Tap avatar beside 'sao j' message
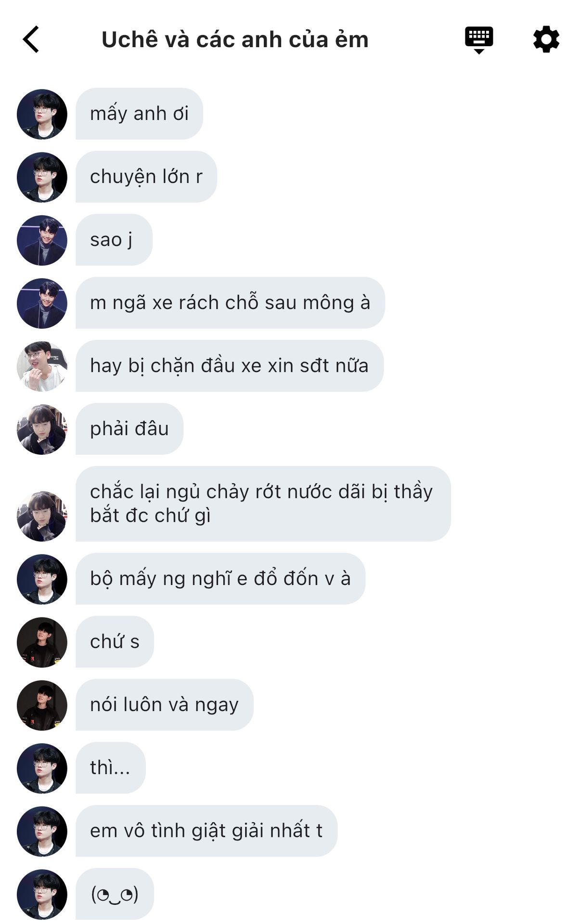This screenshot has width=580, height=924. [x=42, y=240]
